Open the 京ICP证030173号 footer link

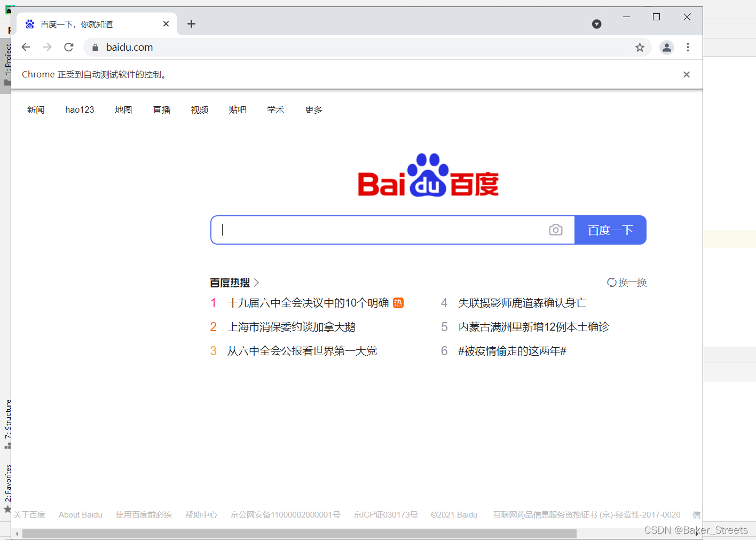(385, 515)
